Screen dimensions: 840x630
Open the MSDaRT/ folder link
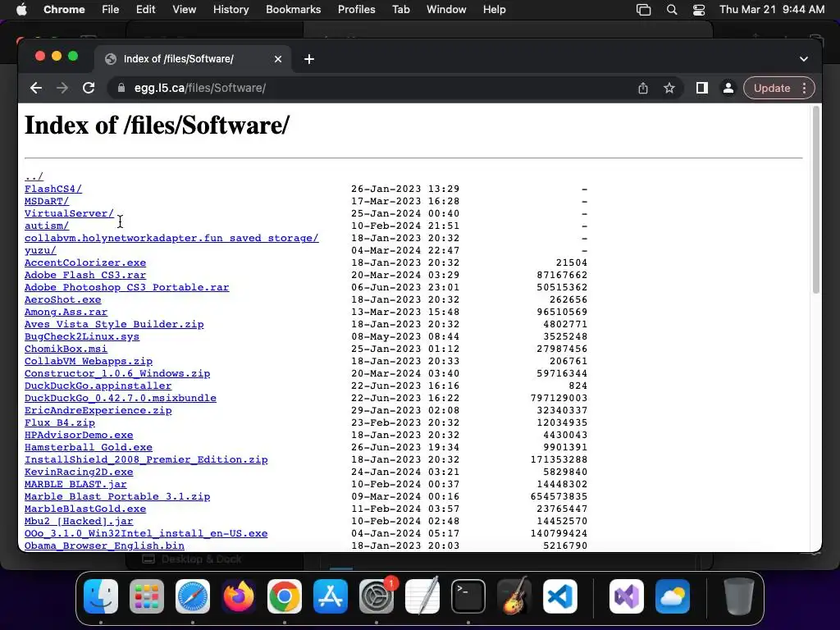[47, 201]
